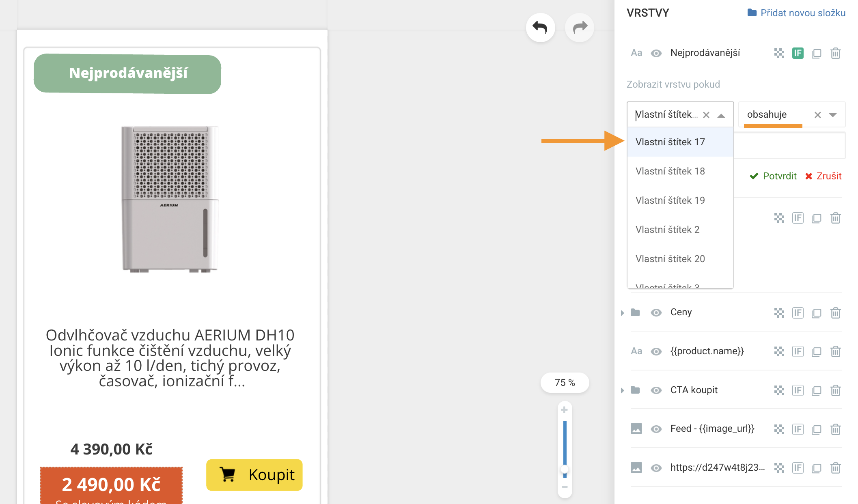Viewport: 858px width, 504px height.
Task: Click the redo arrow button
Action: (x=580, y=28)
